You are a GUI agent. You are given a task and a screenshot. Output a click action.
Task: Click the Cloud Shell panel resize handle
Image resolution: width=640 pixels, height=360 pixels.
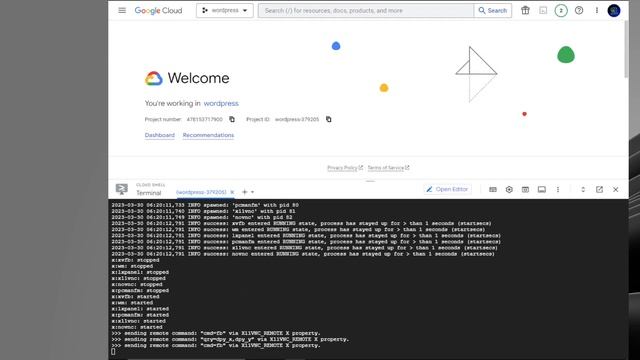click(370, 181)
